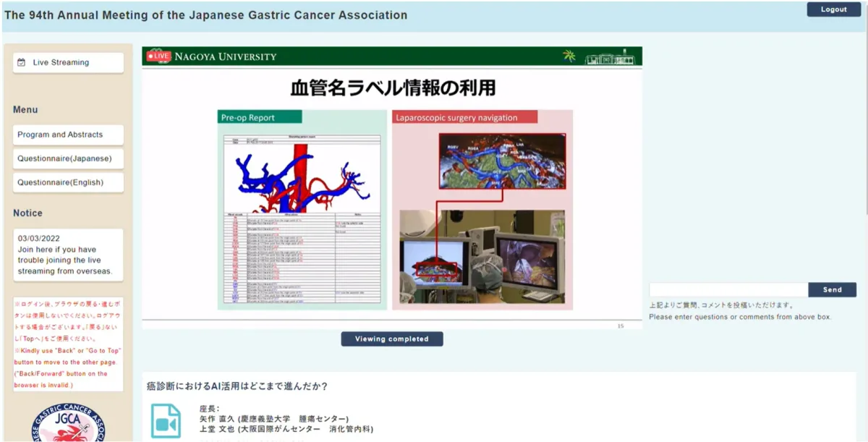This screenshot has height=442, width=868.
Task: Open the 03/03/2022 overseas streaming notice
Action: click(68, 255)
